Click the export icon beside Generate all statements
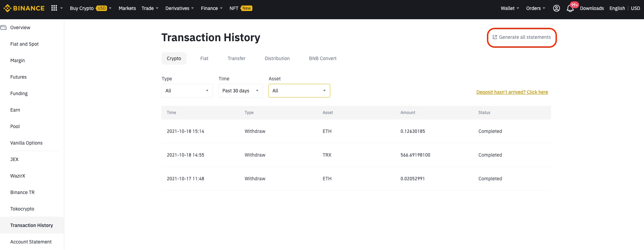The height and width of the screenshot is (250, 644). tap(495, 37)
